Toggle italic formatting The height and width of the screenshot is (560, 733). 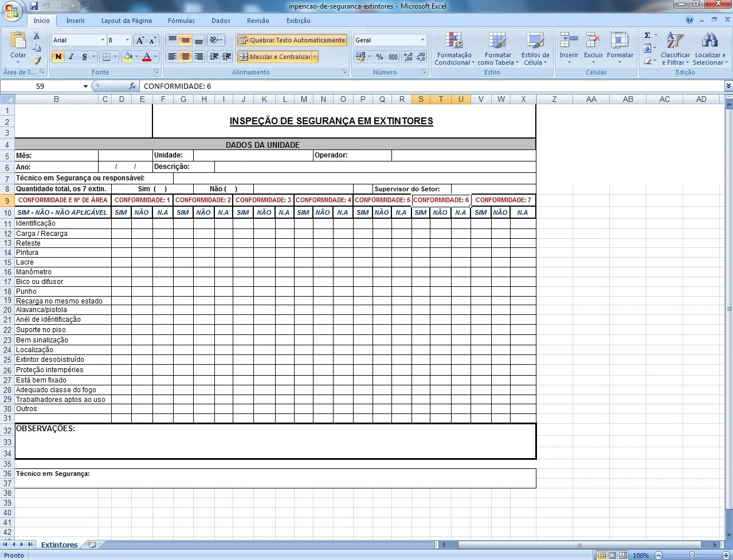click(x=71, y=57)
